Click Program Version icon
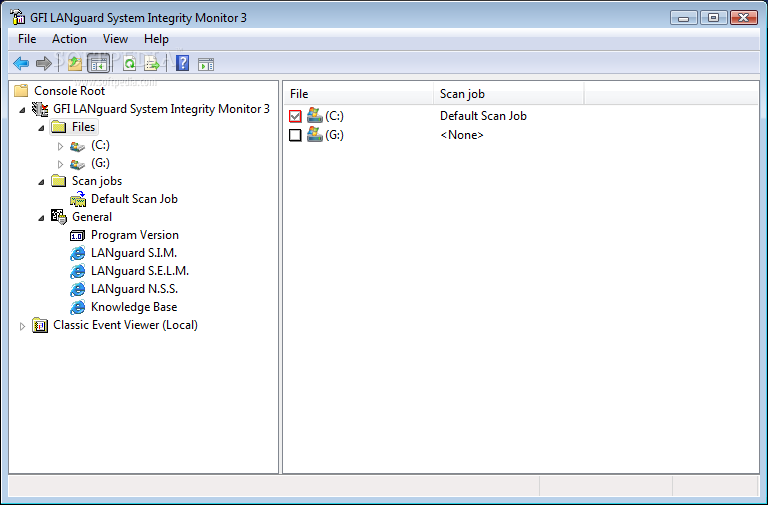Viewport: 768px width, 505px height. coord(77,236)
